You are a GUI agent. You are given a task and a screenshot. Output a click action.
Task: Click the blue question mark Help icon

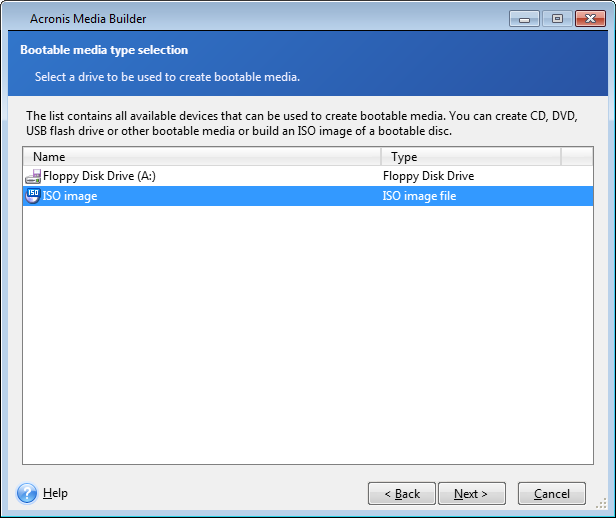(x=27, y=493)
